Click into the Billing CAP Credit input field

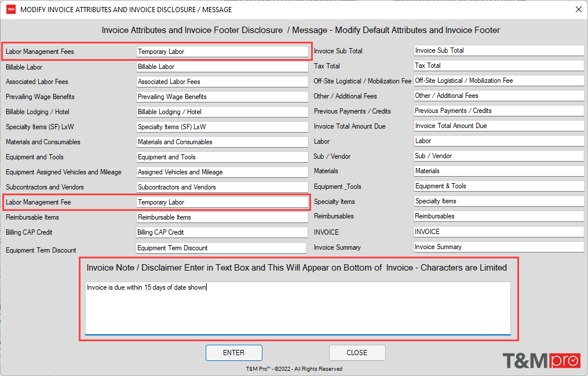click(222, 232)
